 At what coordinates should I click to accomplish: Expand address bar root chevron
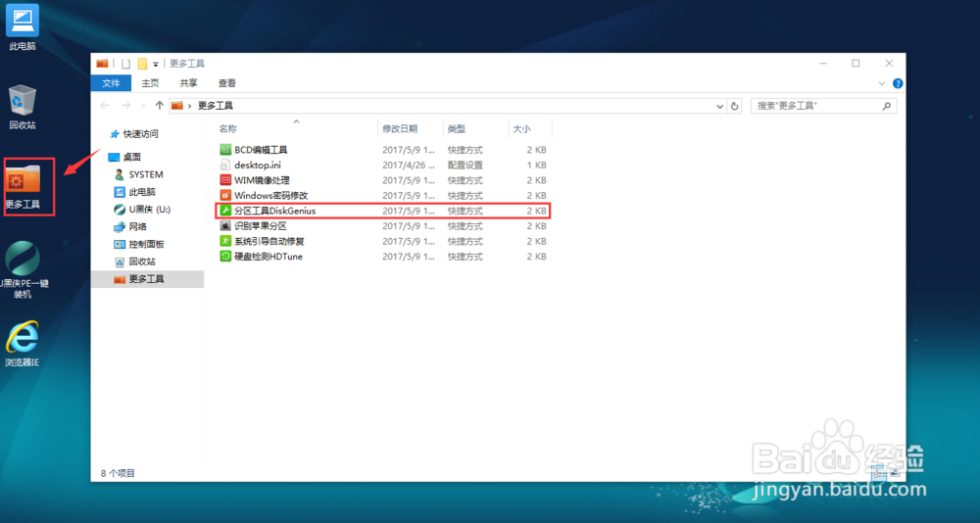tap(189, 106)
